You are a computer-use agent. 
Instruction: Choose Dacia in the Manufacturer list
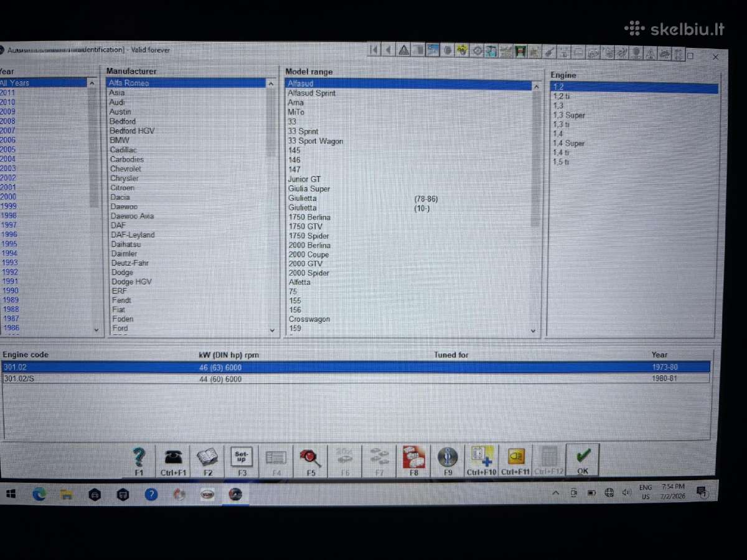coord(120,197)
